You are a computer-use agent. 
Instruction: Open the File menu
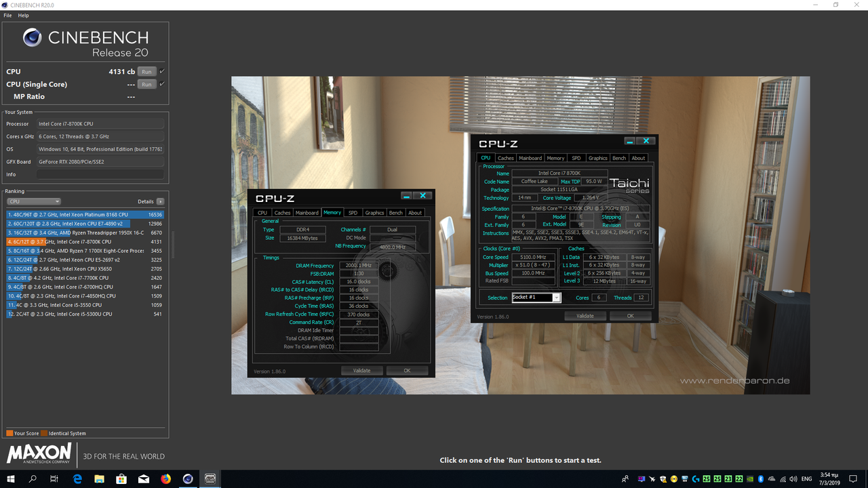tap(8, 15)
